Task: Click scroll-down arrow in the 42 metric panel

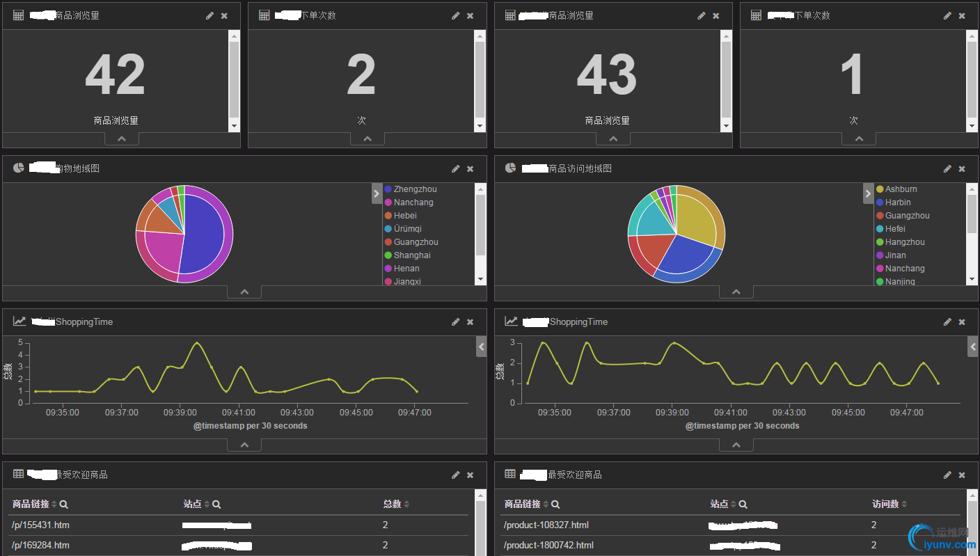Action: pyautogui.click(x=234, y=126)
